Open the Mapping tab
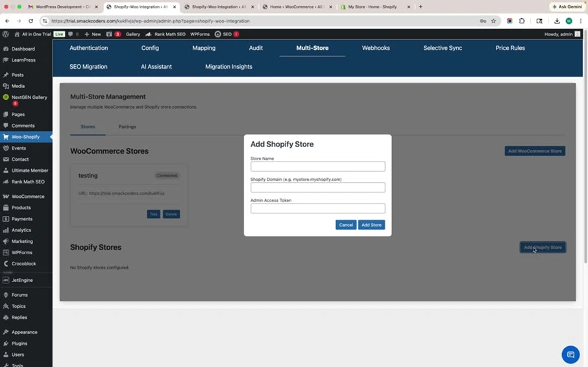The image size is (588, 367). (204, 48)
